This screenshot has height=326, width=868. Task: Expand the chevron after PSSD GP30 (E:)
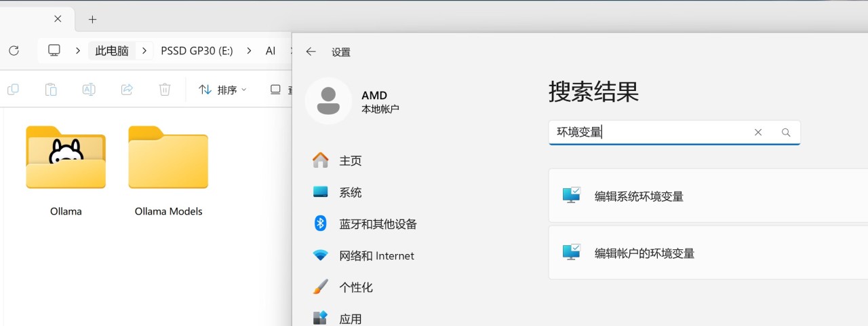pos(249,51)
